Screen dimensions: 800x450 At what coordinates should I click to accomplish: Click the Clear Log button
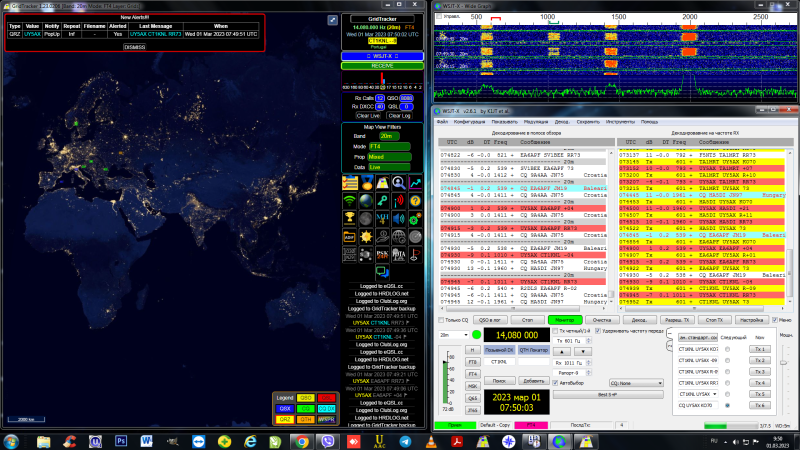tap(399, 116)
